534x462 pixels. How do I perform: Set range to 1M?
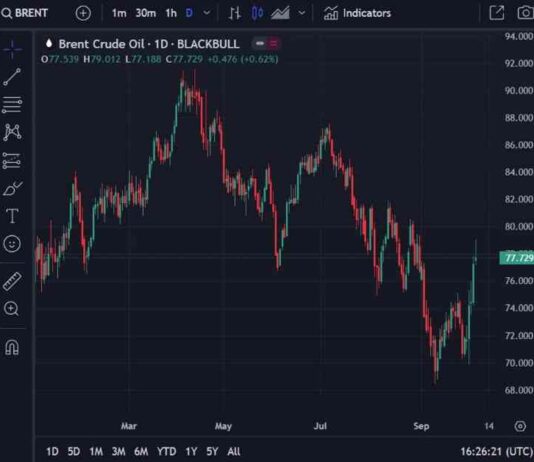[x=96, y=451]
